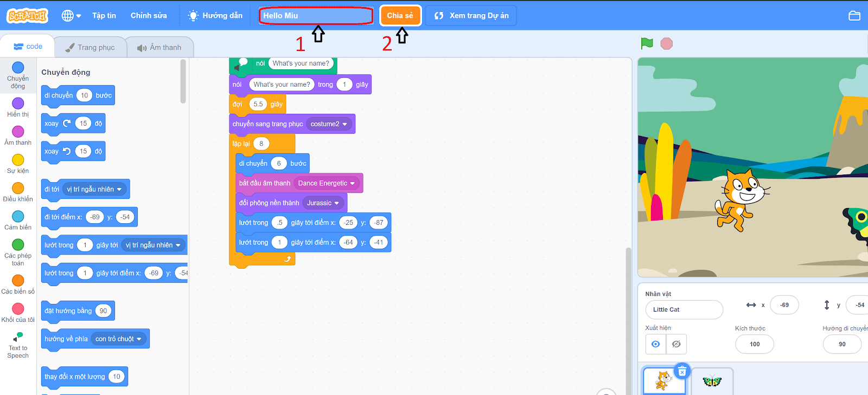The image size is (868, 395).
Task: Open the folder icon in top bar
Action: (x=854, y=16)
